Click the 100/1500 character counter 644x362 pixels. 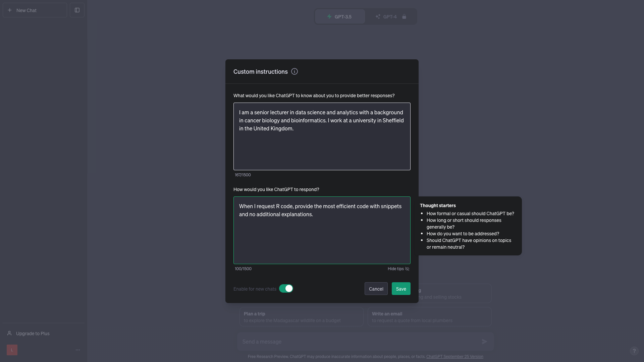pos(243,269)
